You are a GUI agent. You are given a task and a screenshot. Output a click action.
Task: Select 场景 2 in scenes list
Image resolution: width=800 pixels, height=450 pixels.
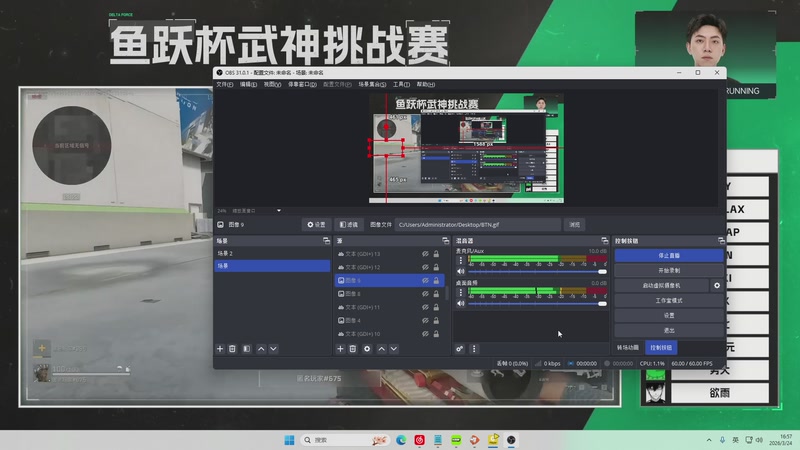[x=272, y=254]
